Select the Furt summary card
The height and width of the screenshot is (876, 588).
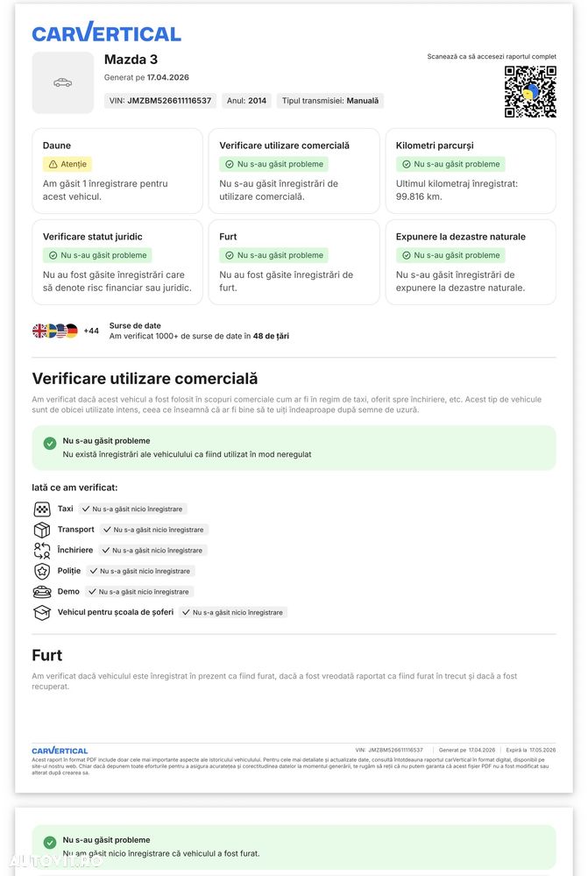click(x=294, y=262)
